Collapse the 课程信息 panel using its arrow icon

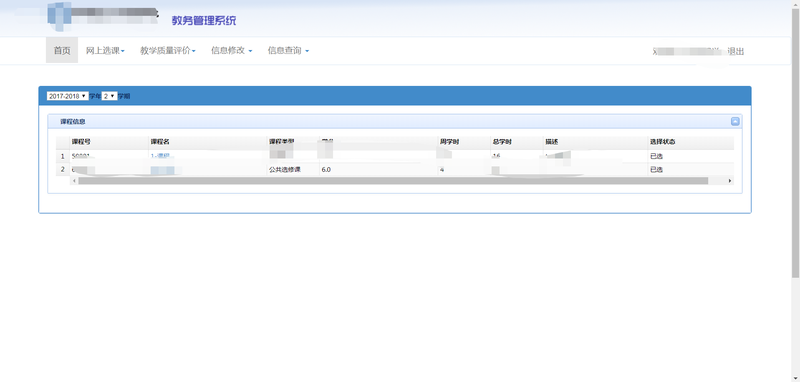point(735,121)
